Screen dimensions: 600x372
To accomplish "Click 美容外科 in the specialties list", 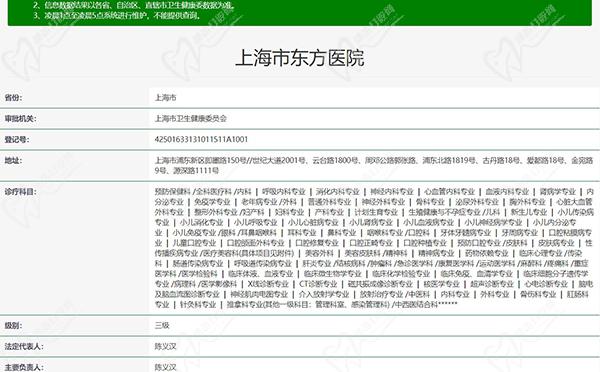I will (x=319, y=253).
